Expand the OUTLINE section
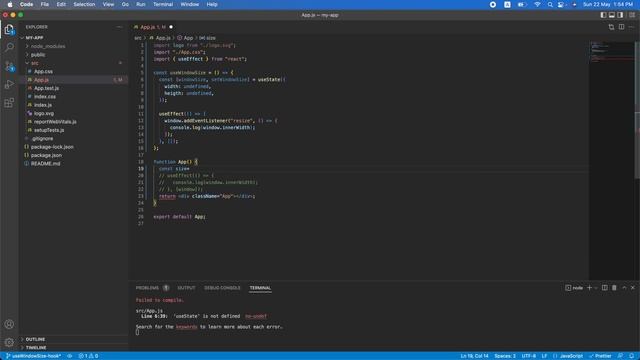The width and height of the screenshot is (640, 360). click(35, 339)
